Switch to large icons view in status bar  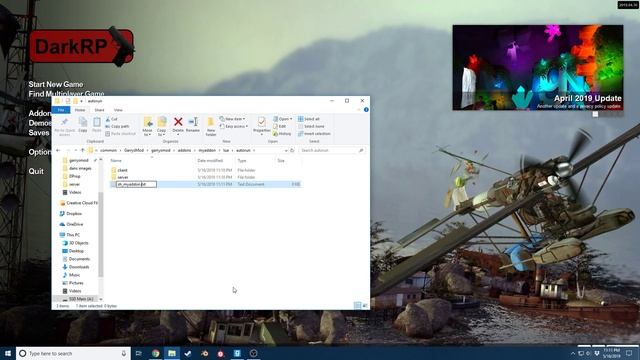365,305
